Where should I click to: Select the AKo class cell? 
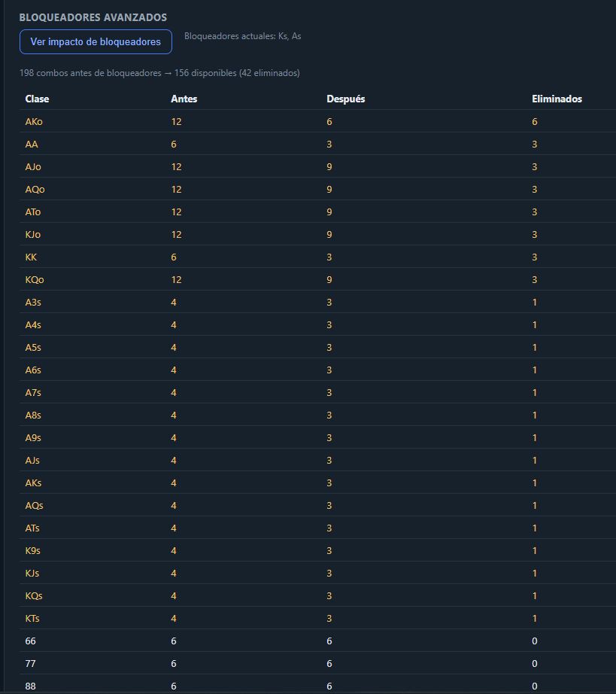pos(34,122)
